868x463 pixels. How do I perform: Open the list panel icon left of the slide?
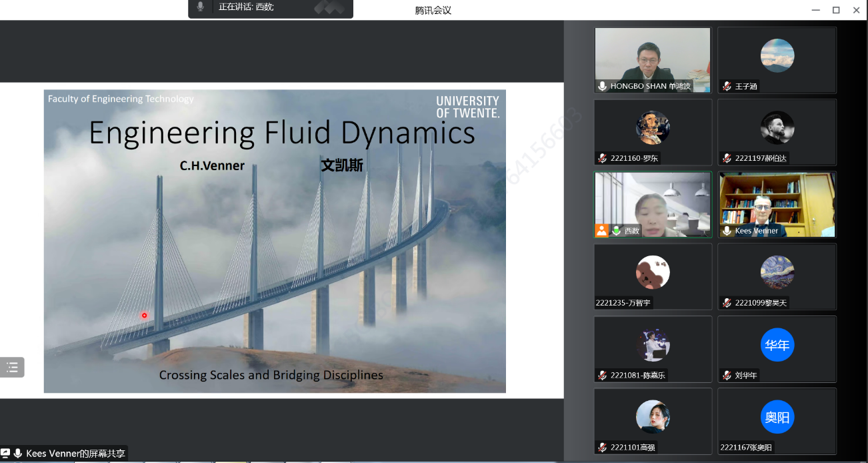point(12,367)
